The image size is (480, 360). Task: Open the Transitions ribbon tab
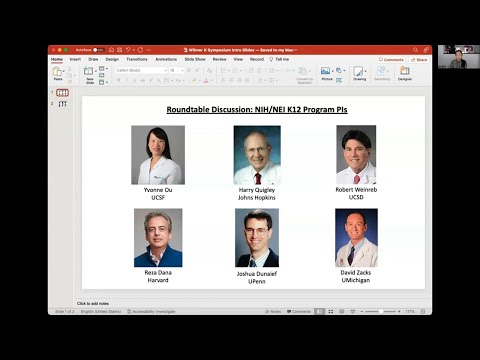pos(137,59)
